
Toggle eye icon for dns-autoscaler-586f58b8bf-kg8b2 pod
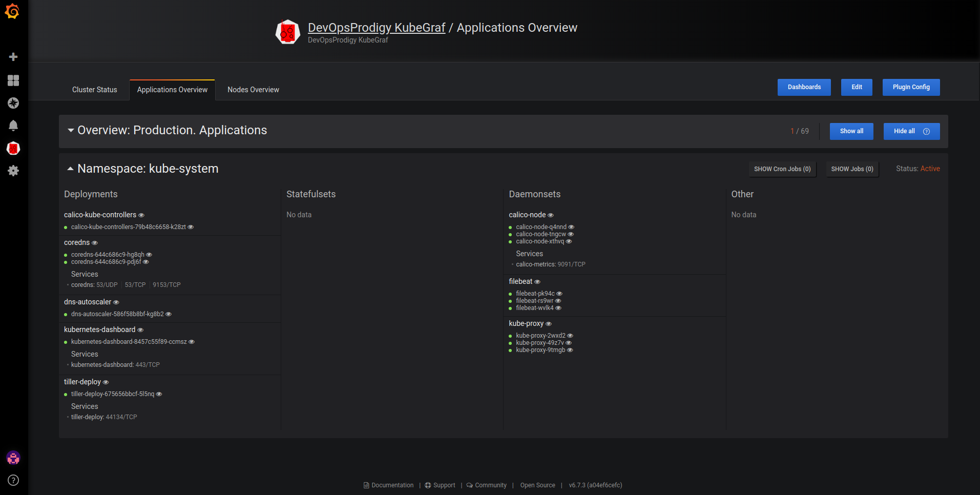coord(169,314)
